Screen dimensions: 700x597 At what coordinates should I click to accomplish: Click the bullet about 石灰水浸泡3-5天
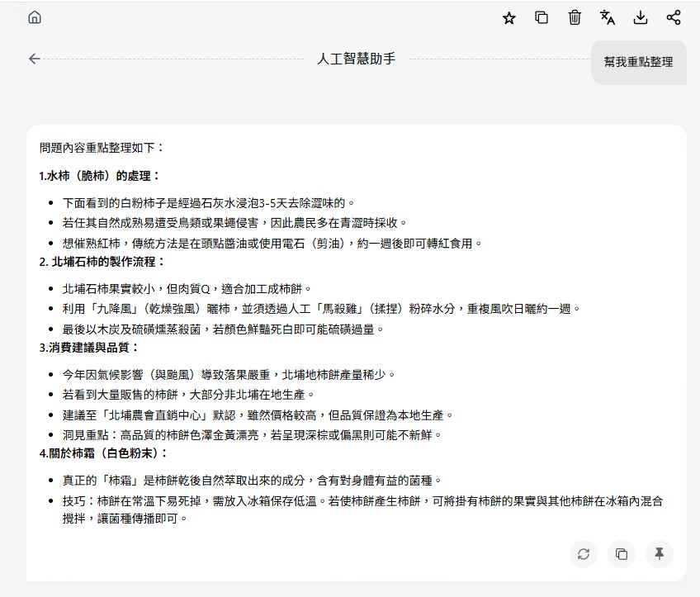click(209, 203)
